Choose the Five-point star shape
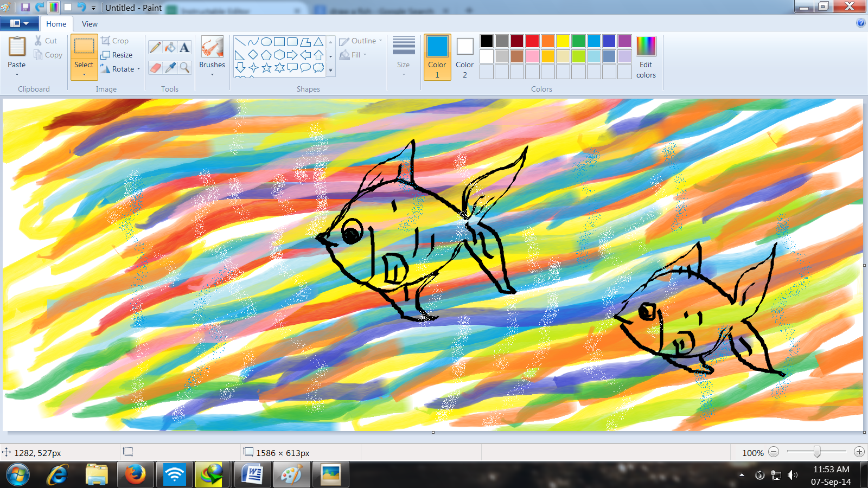 [x=266, y=68]
